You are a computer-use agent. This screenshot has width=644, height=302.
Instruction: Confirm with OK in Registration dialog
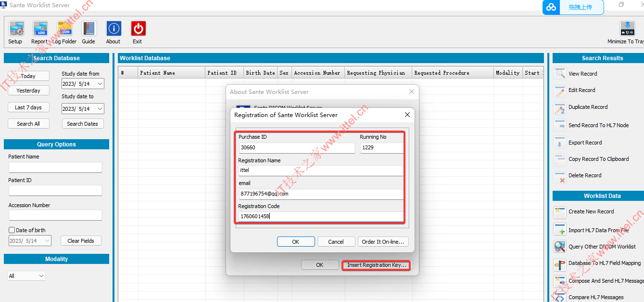pyautogui.click(x=296, y=242)
